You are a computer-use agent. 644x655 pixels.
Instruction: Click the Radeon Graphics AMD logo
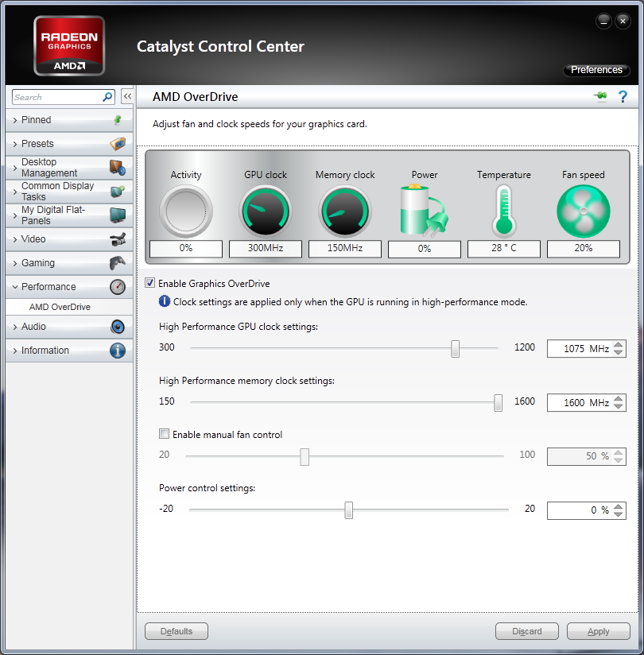(x=69, y=46)
